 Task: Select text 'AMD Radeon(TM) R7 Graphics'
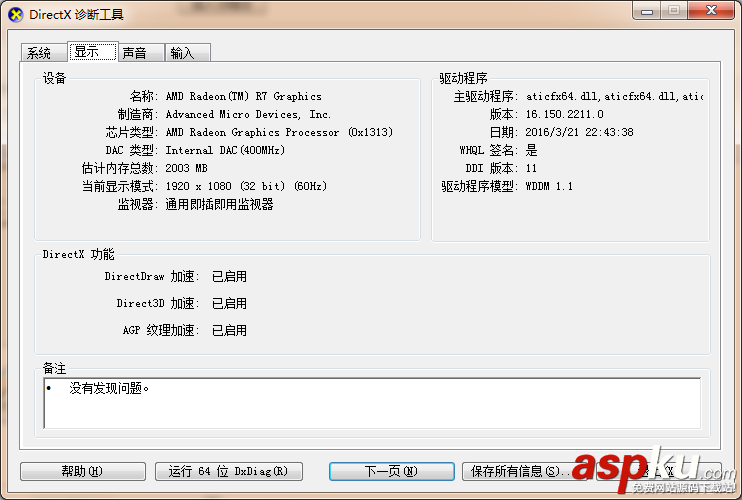point(243,96)
